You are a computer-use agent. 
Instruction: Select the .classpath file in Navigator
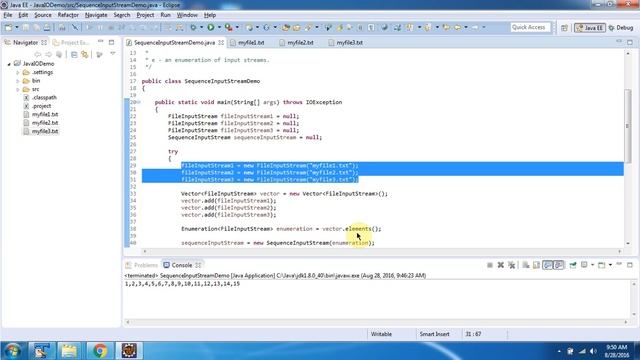click(44, 98)
